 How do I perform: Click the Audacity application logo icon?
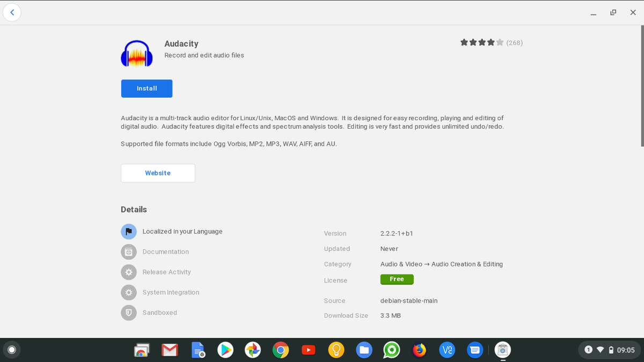(x=136, y=53)
